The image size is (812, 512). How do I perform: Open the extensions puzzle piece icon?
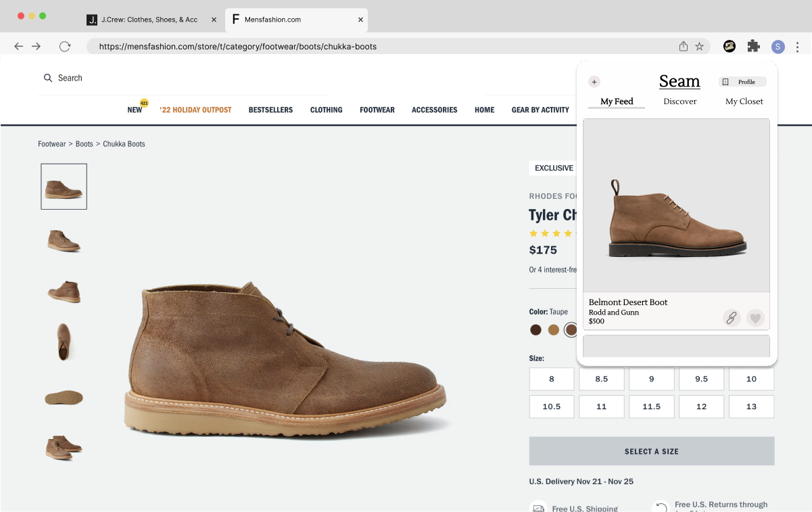[x=753, y=46]
